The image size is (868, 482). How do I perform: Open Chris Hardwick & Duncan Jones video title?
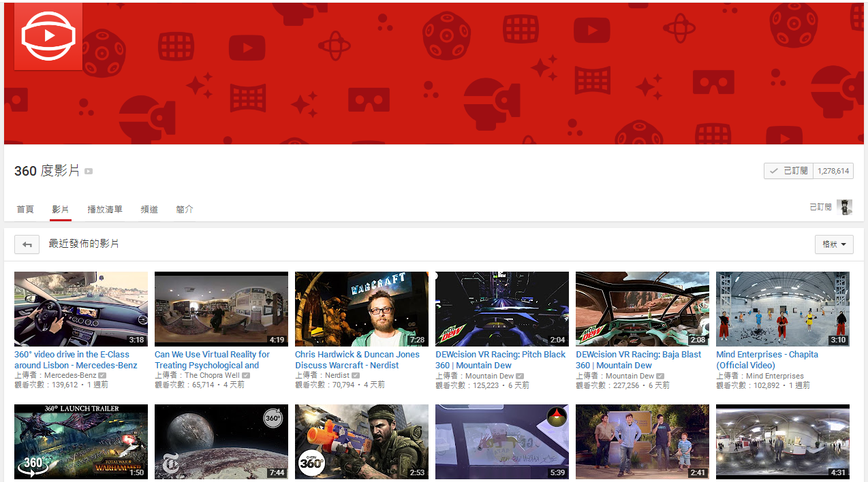(x=357, y=360)
